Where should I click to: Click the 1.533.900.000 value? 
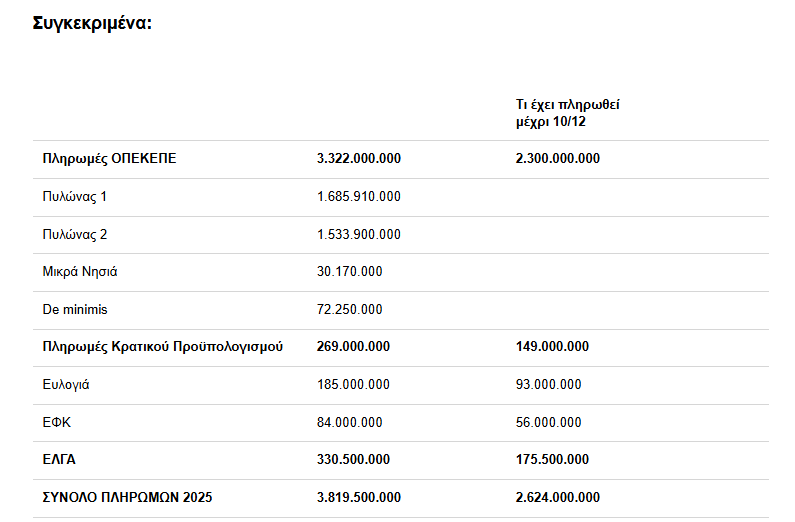click(358, 235)
